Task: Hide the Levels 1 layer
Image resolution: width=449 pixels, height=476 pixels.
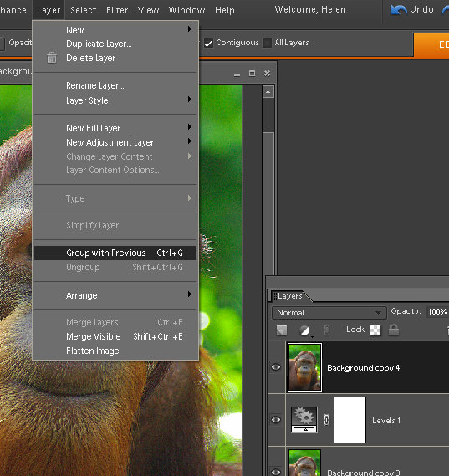Action: point(276,420)
